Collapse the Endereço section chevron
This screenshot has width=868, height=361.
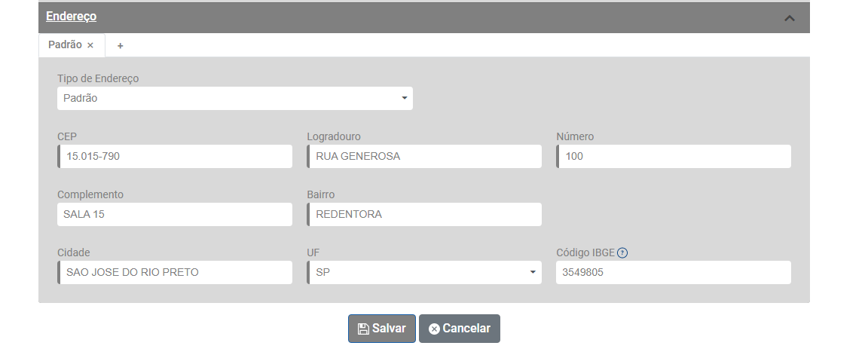[789, 18]
